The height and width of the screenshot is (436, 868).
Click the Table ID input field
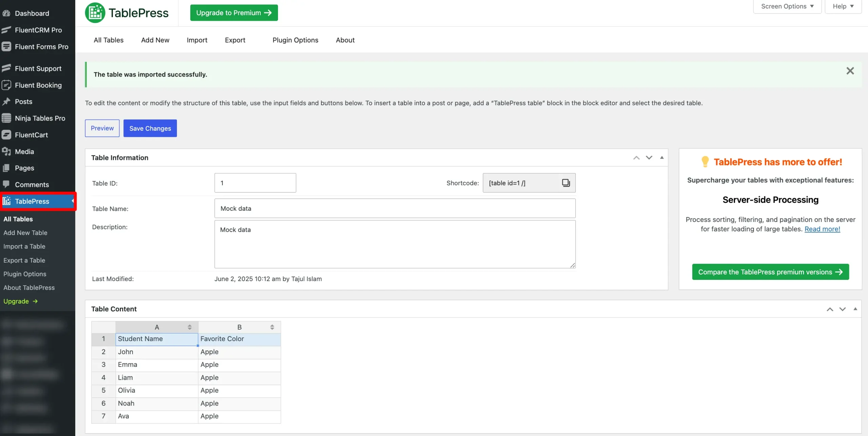[x=255, y=183]
